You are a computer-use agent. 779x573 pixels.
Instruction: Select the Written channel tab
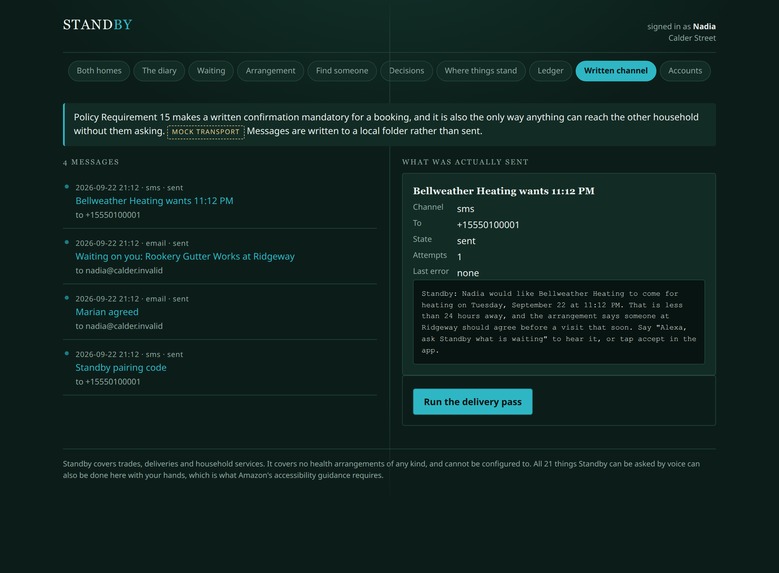point(616,71)
